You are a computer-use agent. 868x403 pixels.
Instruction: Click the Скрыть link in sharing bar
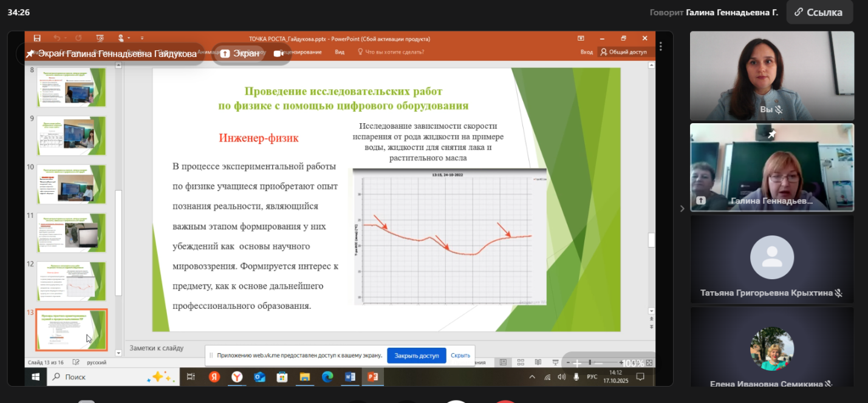click(460, 356)
